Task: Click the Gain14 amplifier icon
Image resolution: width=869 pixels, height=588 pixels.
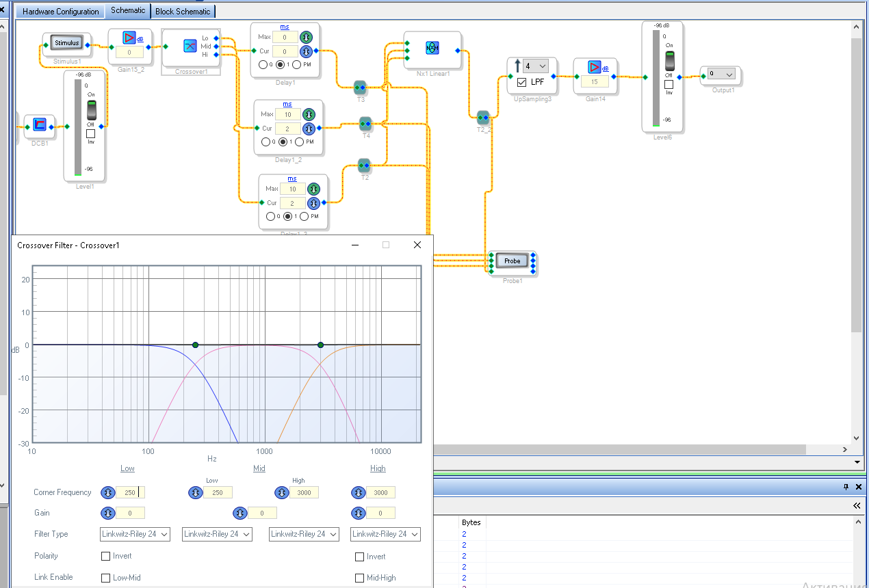Action: [x=594, y=67]
